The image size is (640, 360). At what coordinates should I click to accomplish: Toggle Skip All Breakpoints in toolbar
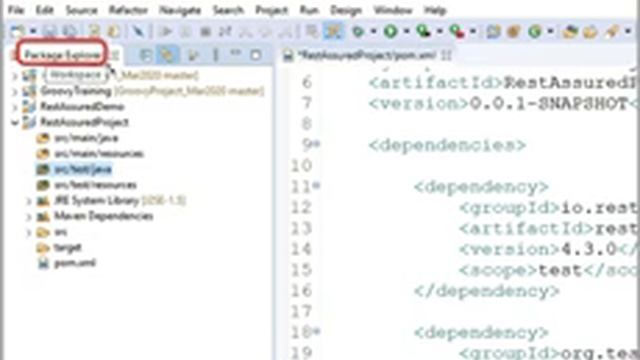[138, 31]
